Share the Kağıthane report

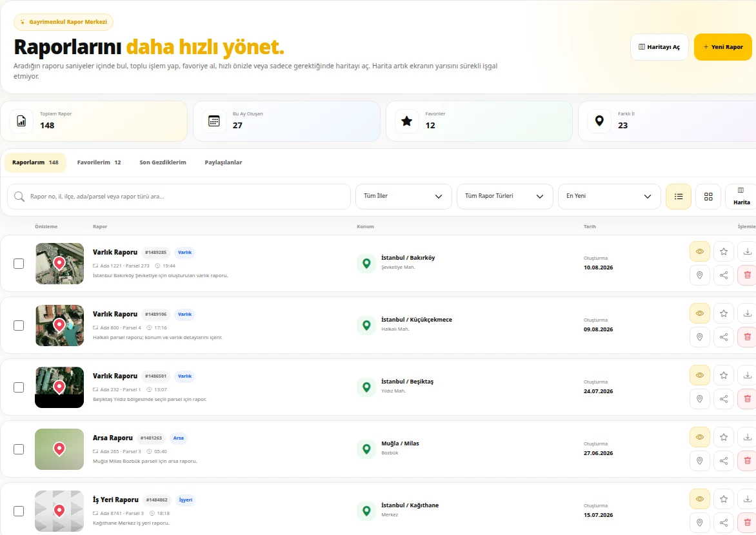[x=724, y=523]
